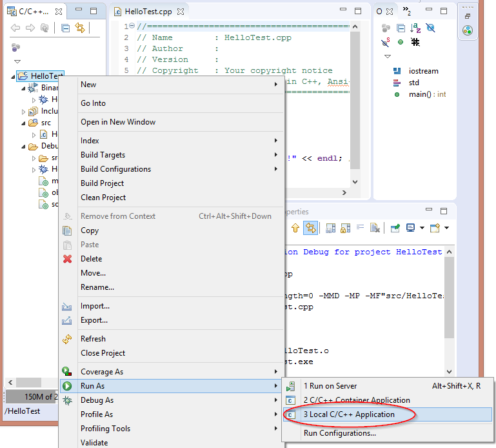Image resolution: width=496 pixels, height=448 pixels.
Task: Click Build Project menu entry
Action: 102,183
